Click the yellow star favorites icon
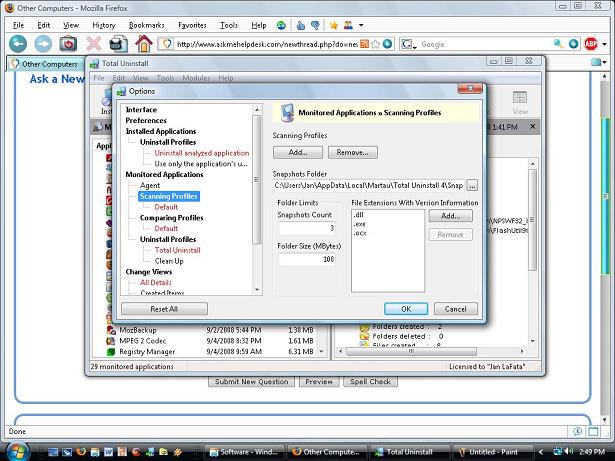The image size is (615, 461). click(334, 26)
